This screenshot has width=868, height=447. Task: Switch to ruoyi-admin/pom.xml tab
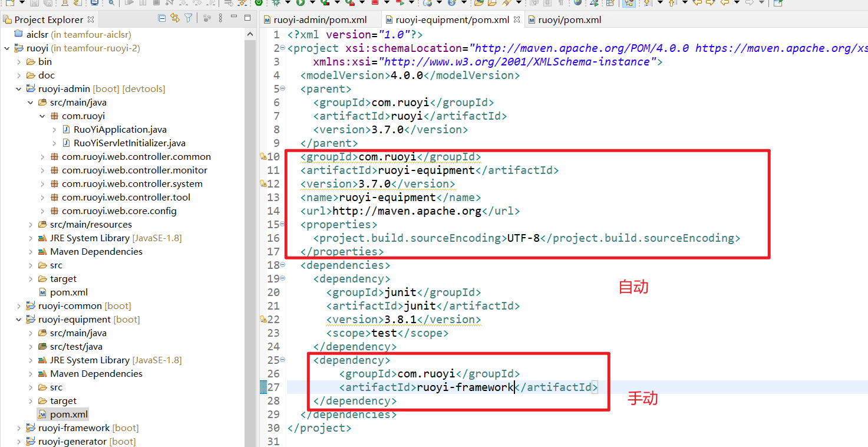click(x=315, y=20)
